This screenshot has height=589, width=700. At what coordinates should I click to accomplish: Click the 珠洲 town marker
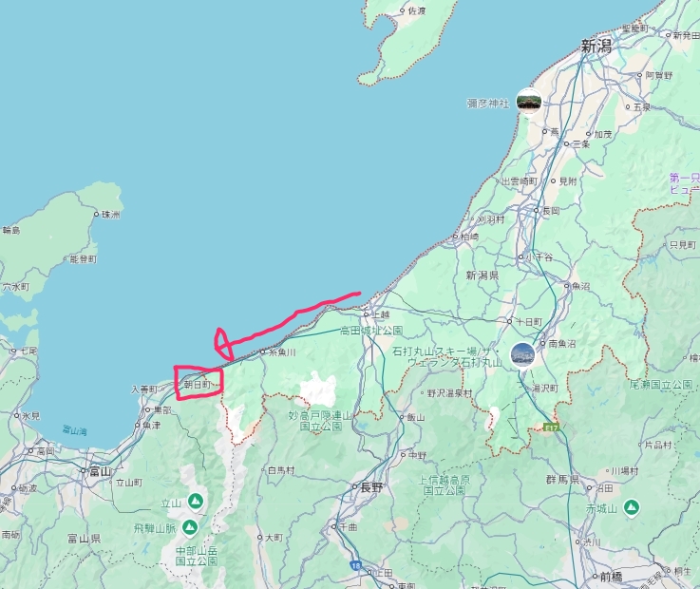click(97, 215)
